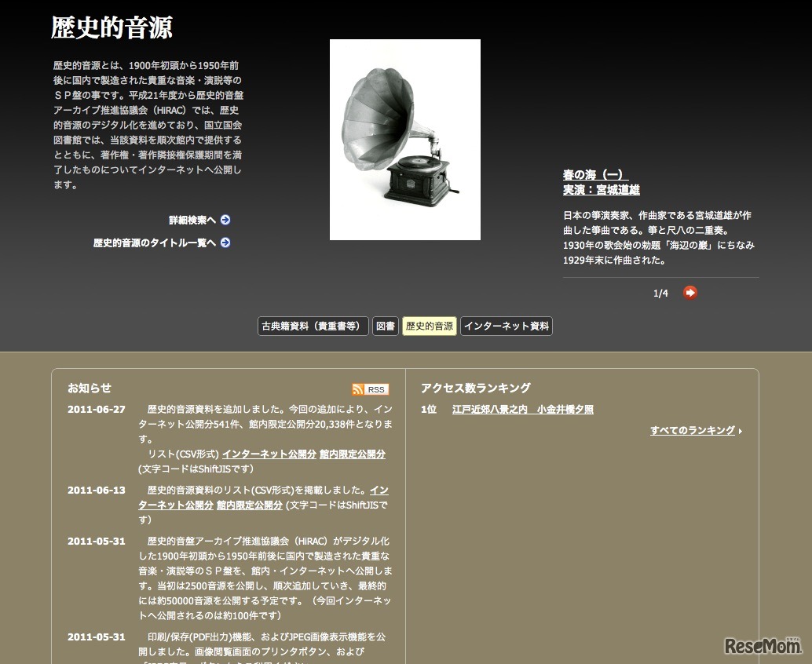
Task: Open 詳細検索へ to start detailed search
Action: [191, 220]
